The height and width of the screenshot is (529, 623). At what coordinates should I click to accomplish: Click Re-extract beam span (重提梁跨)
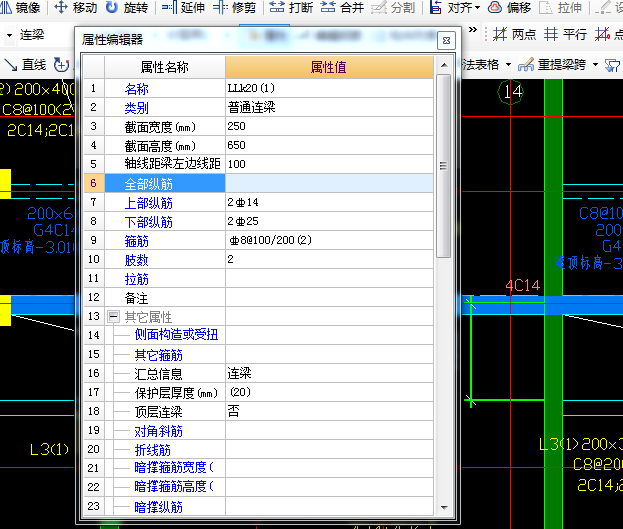(552, 64)
